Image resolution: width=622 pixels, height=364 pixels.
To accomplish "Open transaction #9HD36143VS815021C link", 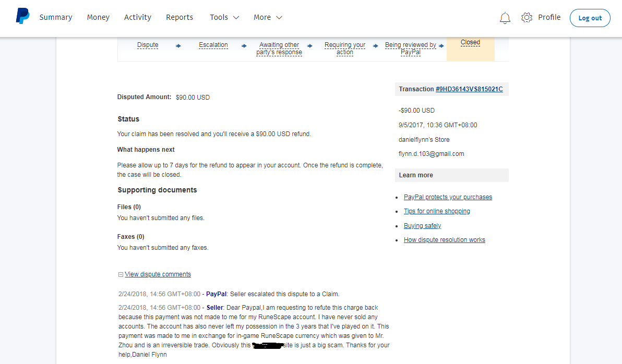I will [469, 89].
